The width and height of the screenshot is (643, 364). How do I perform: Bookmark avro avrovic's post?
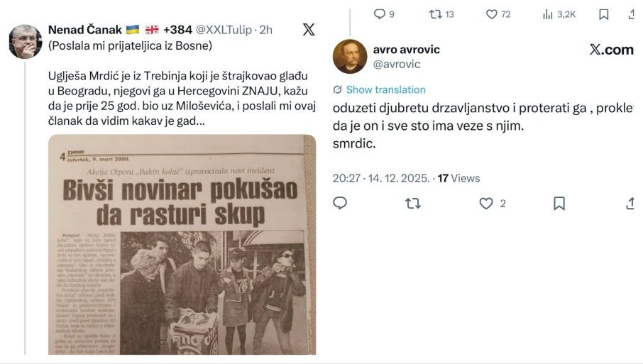pos(559,204)
